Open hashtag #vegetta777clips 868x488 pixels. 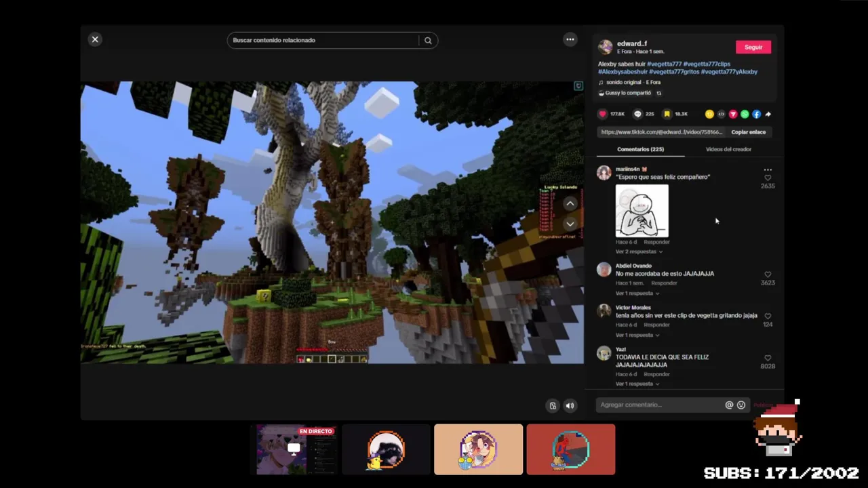(707, 64)
